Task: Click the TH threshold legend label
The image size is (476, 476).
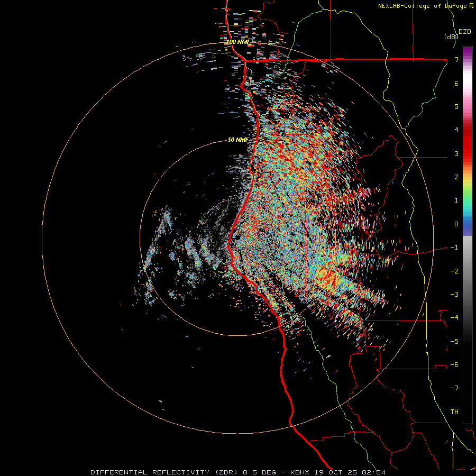Action: [x=454, y=411]
